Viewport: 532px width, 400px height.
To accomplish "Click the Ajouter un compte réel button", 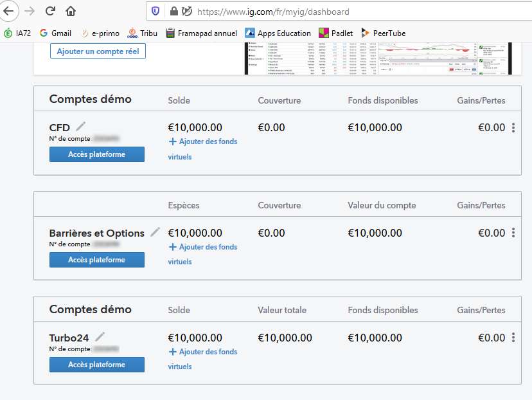I will 98,51.
